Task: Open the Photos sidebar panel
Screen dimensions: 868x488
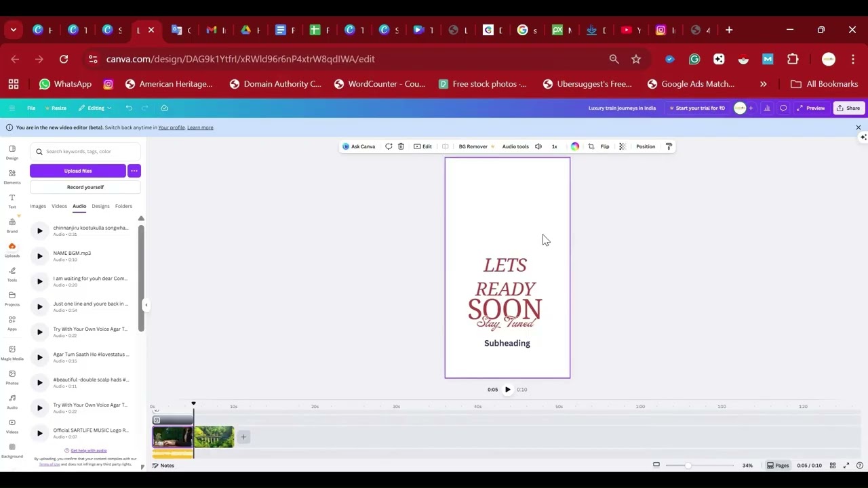Action: 12,378
